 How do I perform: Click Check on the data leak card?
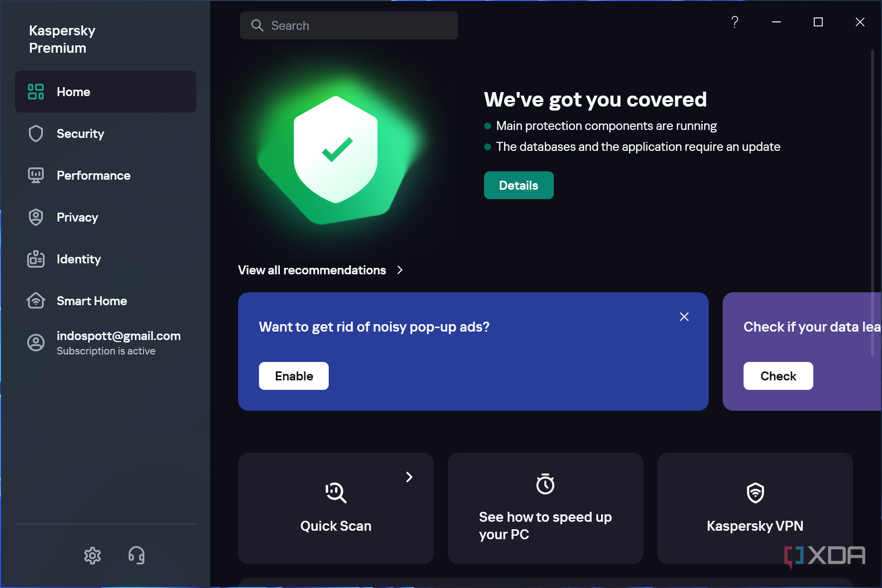coord(778,376)
